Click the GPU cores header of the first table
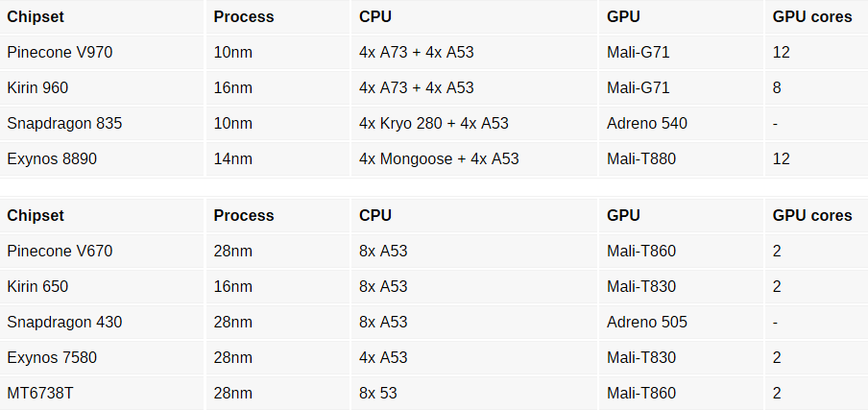868x410 pixels. point(816,17)
